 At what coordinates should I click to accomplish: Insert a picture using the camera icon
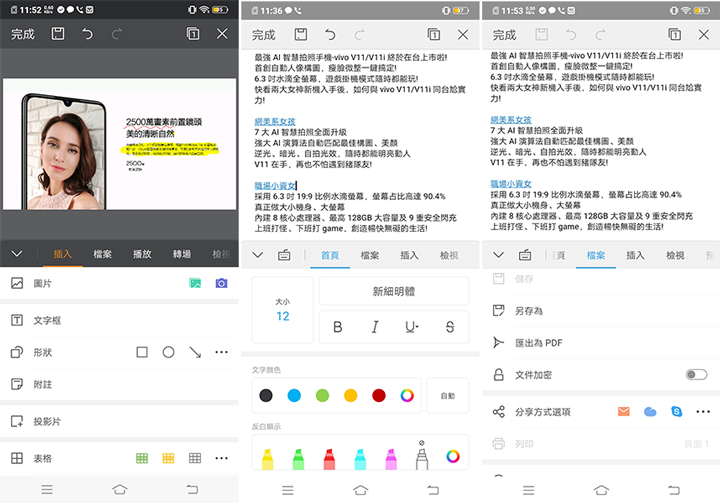pos(221,283)
